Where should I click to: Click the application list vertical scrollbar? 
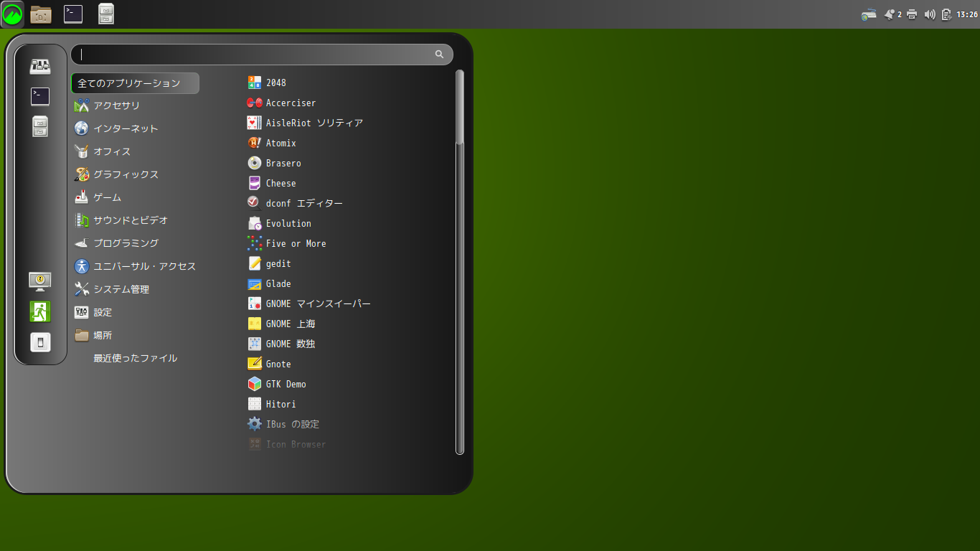(x=460, y=262)
